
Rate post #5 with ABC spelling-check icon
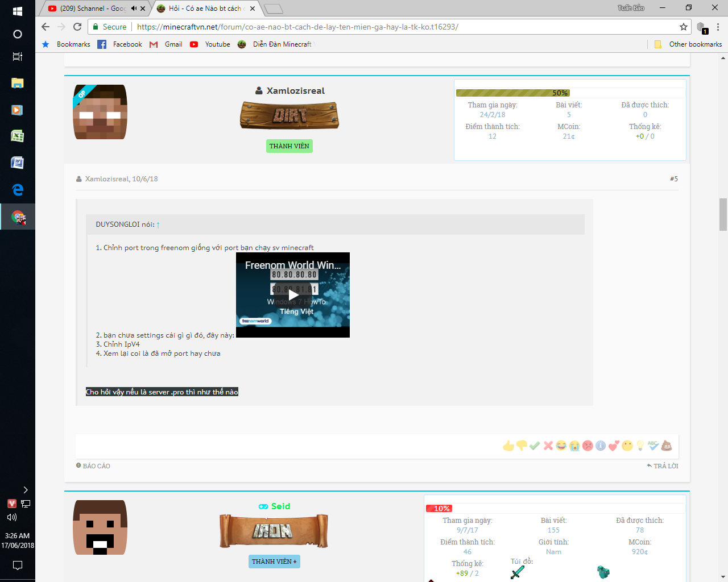[x=653, y=446]
